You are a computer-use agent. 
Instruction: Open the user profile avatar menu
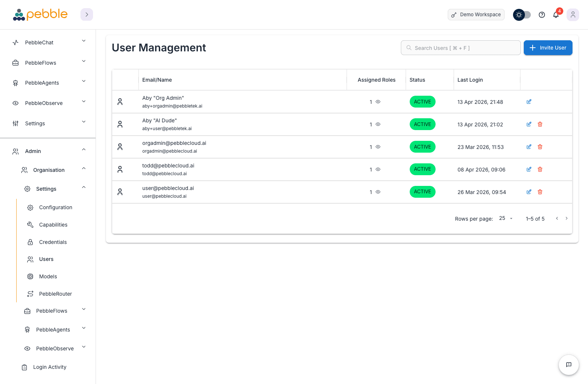tap(573, 15)
